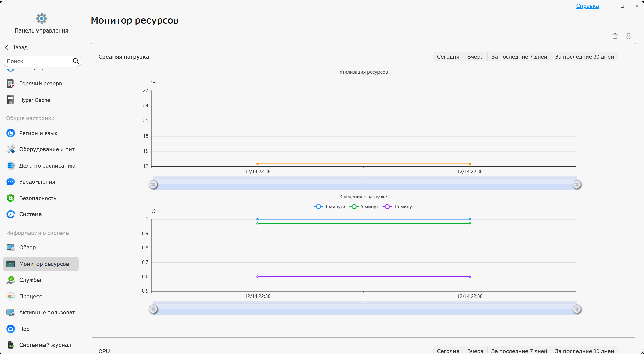
Task: Toggle the 5 minutes legend series
Action: [x=364, y=207]
